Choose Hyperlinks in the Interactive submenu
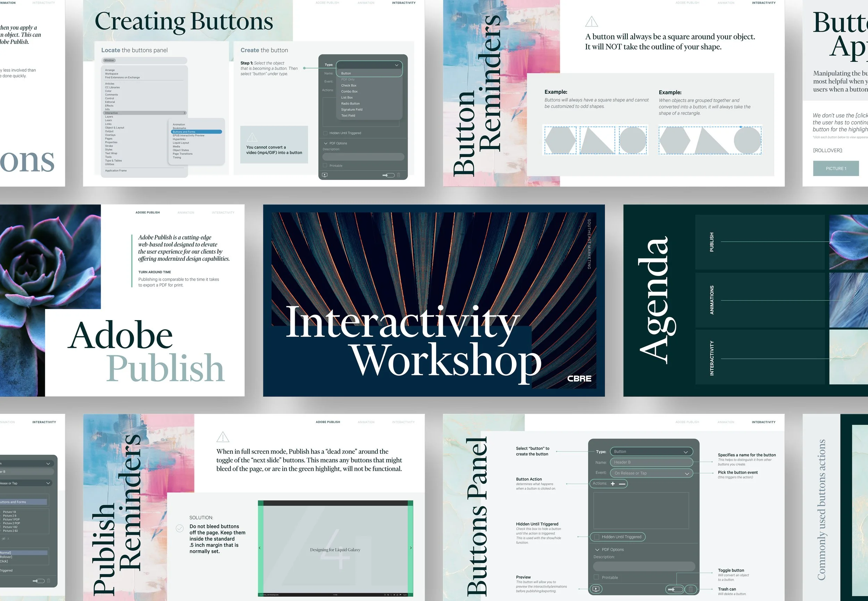This screenshot has height=601, width=868. pyautogui.click(x=179, y=139)
